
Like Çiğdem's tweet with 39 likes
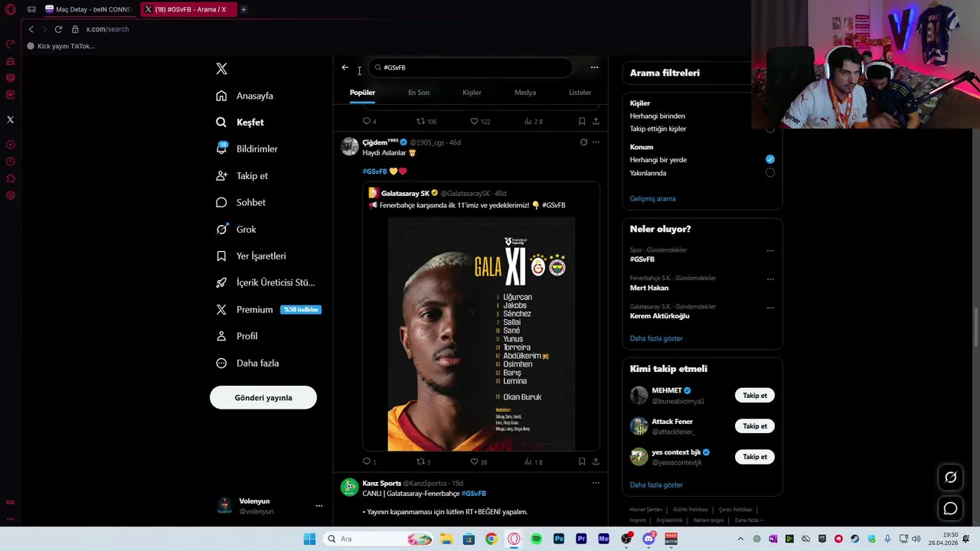(x=479, y=461)
